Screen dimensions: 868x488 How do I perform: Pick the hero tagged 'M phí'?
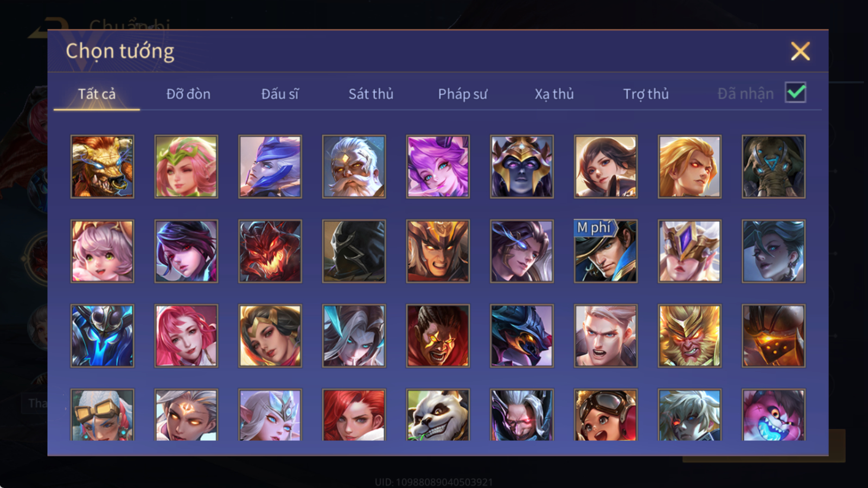(605, 251)
